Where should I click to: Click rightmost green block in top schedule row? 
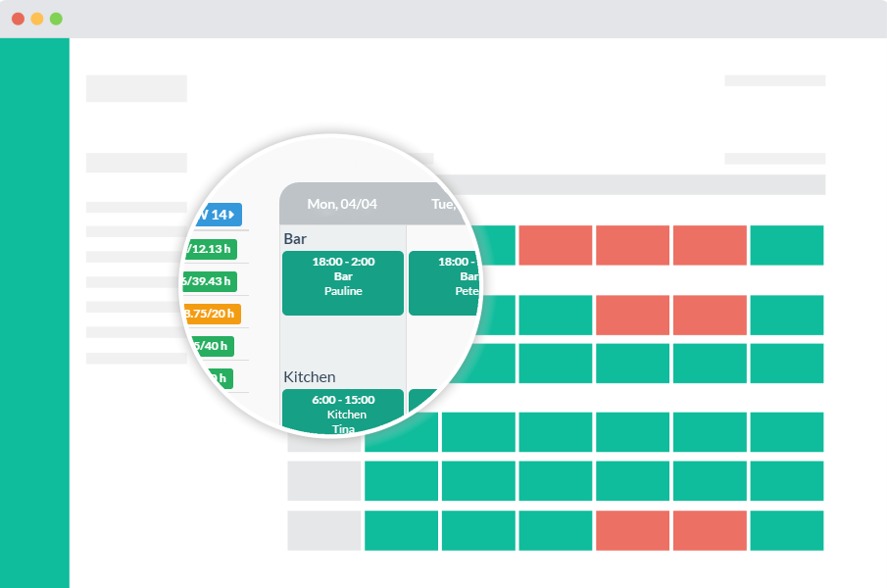click(x=787, y=245)
